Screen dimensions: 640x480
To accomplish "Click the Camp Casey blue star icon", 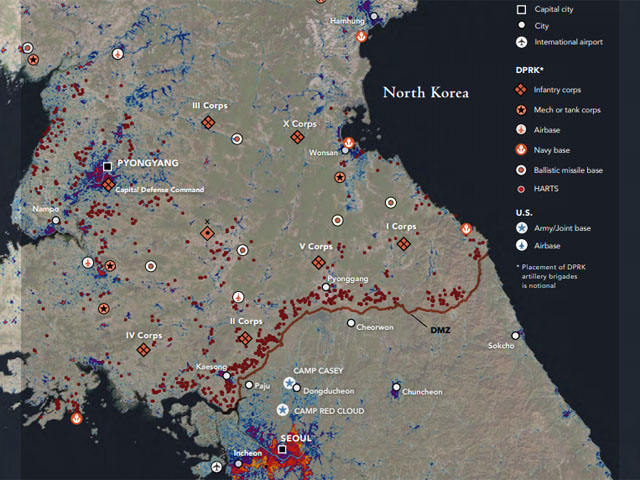I will tap(290, 383).
